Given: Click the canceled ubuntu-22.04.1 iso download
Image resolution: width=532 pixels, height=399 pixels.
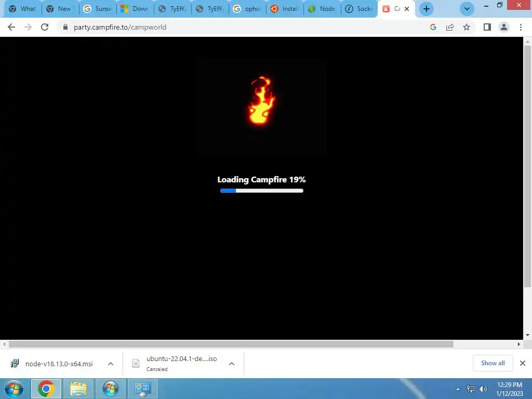Looking at the screenshot, I should pyautogui.click(x=175, y=363).
